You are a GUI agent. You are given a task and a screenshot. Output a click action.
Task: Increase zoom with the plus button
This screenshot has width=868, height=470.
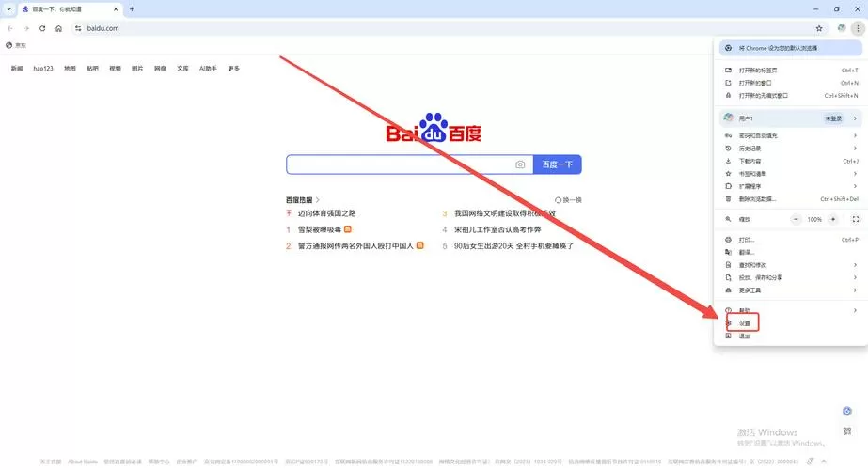coord(832,219)
